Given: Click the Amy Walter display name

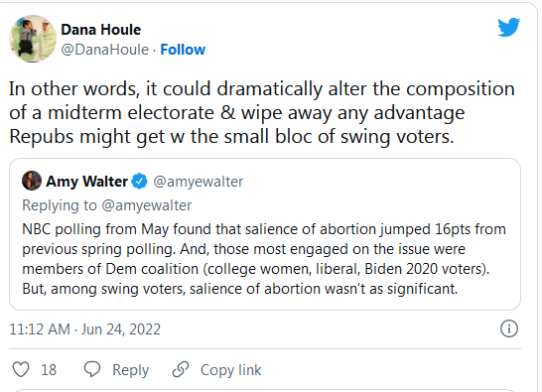Looking at the screenshot, I should pyautogui.click(x=86, y=182).
